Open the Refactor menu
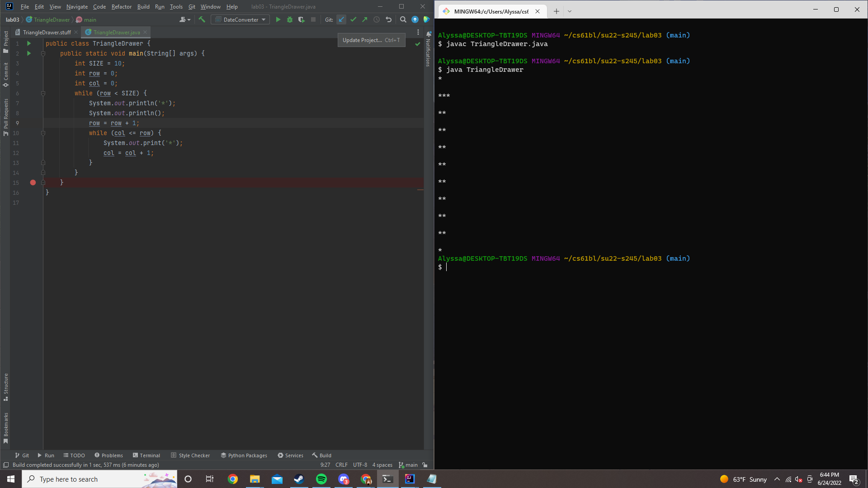The height and width of the screenshot is (488, 868). click(x=121, y=7)
